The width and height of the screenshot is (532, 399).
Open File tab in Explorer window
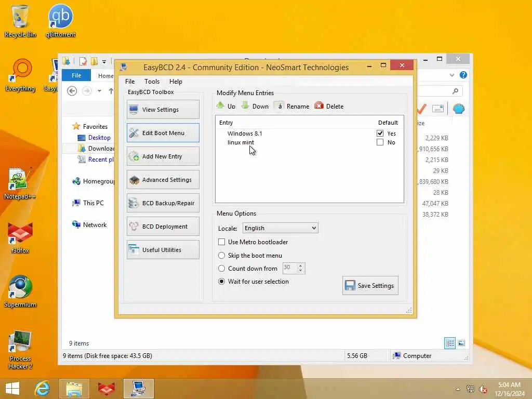tap(76, 75)
